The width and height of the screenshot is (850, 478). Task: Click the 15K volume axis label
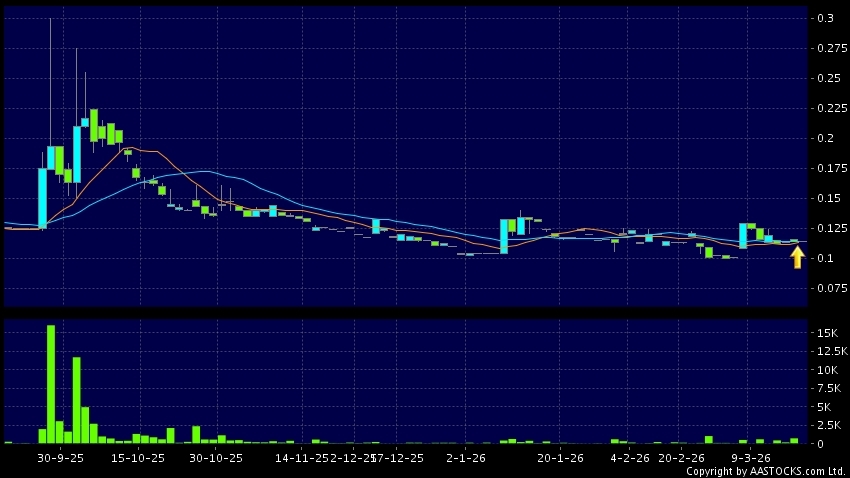(828, 333)
